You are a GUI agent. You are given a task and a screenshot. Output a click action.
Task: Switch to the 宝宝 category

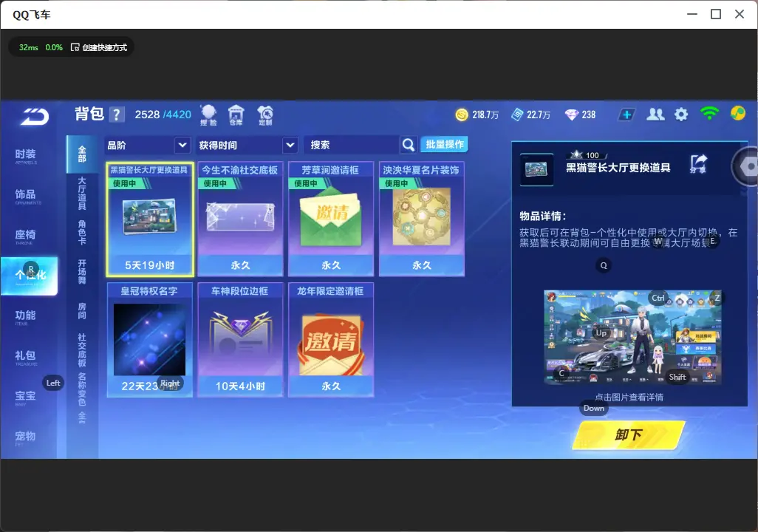coord(26,397)
